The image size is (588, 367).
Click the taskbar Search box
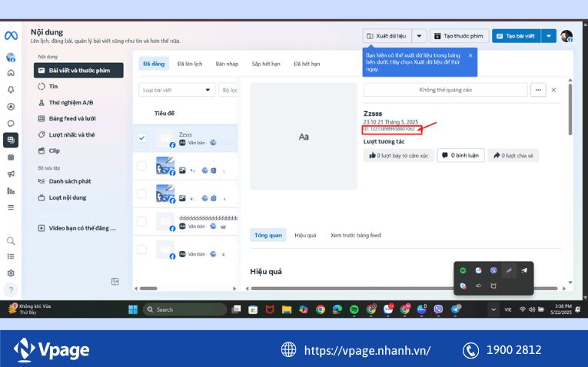coord(185,309)
